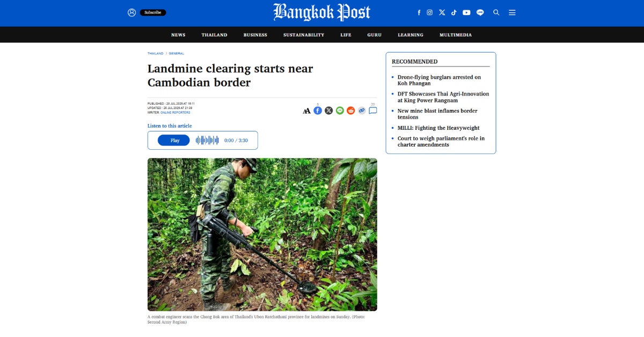Open Bangkok Post Facebook page icon in header
644x337 pixels.
coord(419,12)
